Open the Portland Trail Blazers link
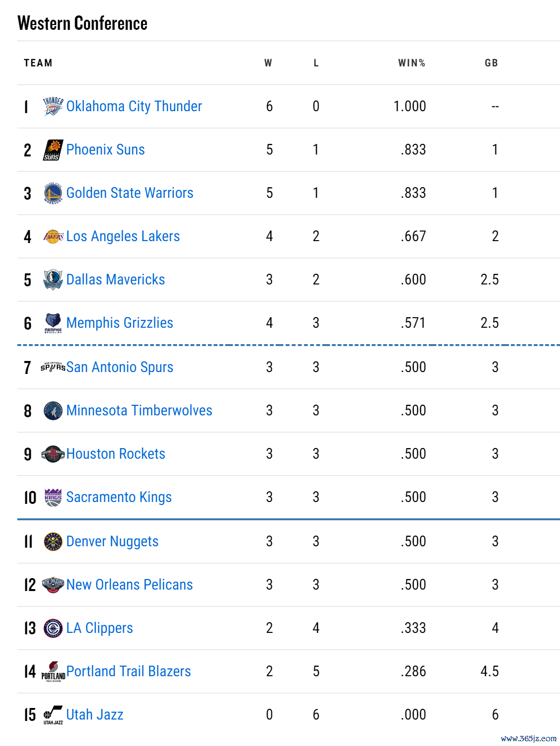Image resolution: width=560 pixels, height=746 pixels. click(128, 671)
